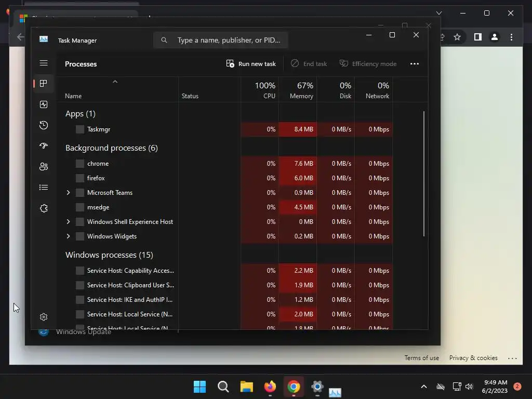Viewport: 532px width, 399px height.
Task: Open the clock and date 9:49 AM
Action: [495, 387]
